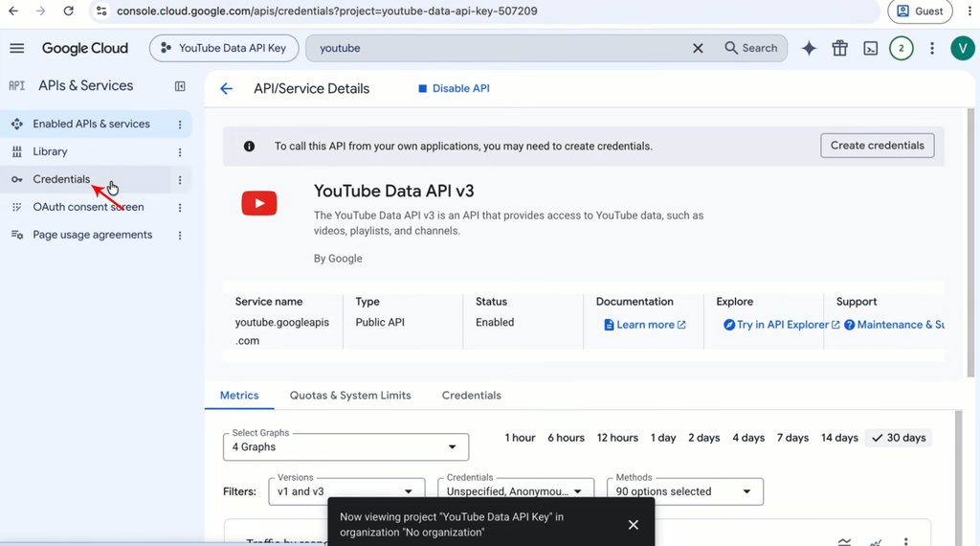Expand the Credentials filter dropdown
The height and width of the screenshot is (546, 980).
point(516,491)
